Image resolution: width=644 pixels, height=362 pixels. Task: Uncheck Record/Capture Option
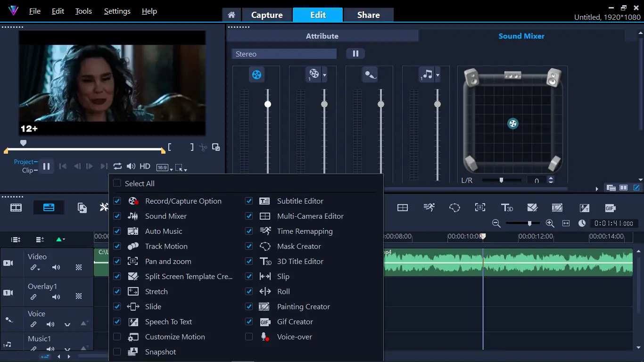[117, 201]
